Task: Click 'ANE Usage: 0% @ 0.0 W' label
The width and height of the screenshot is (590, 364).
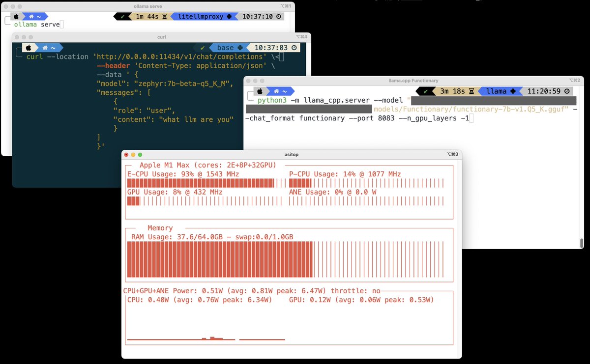Action: point(333,192)
